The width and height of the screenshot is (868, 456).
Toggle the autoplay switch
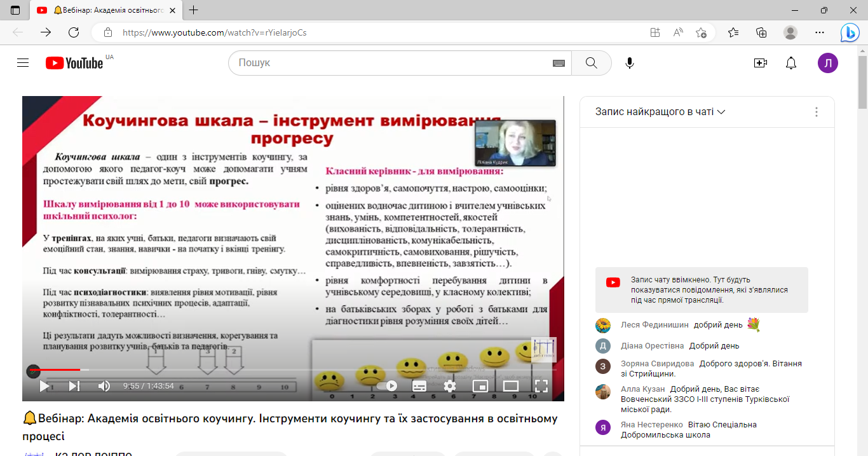point(387,385)
